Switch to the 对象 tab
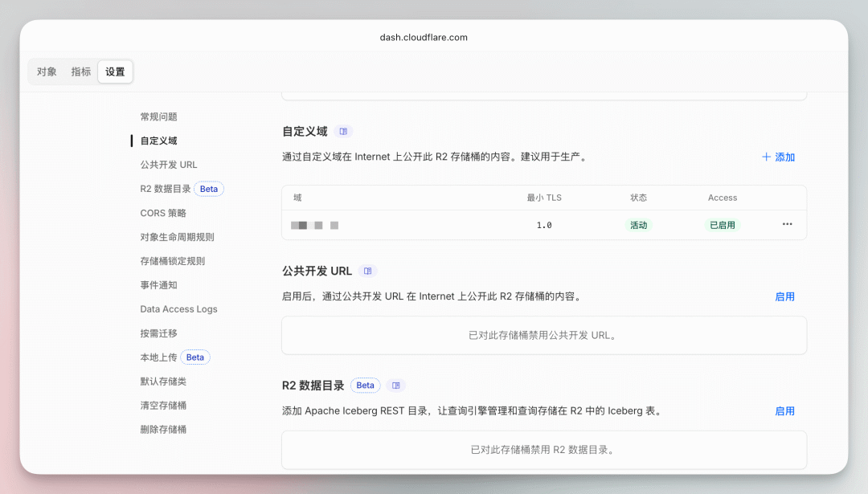Screen dimensions: 868x494 click(47, 72)
